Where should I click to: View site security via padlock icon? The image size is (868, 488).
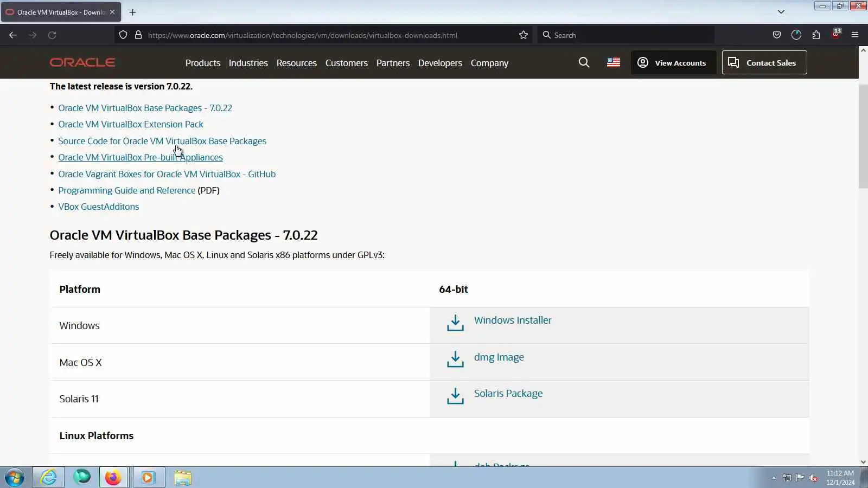pos(138,35)
